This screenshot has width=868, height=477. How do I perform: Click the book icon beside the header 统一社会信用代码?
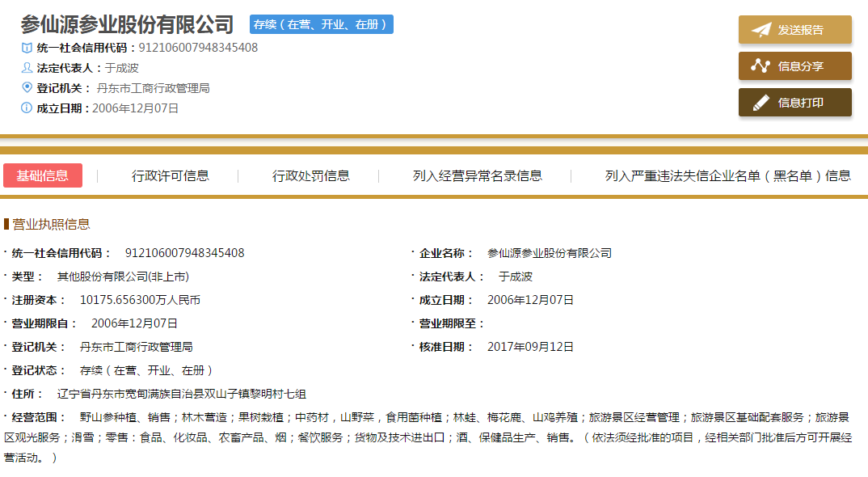tap(27, 48)
